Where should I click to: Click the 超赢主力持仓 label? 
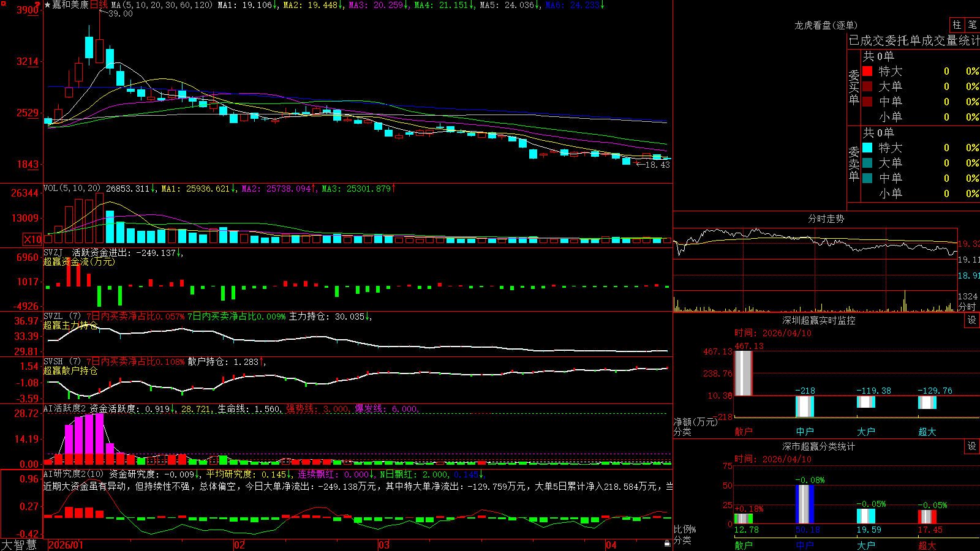tap(70, 325)
